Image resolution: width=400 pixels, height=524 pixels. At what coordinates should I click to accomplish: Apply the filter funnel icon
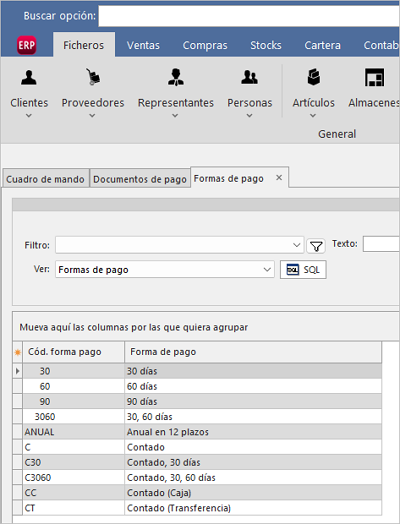(x=316, y=246)
